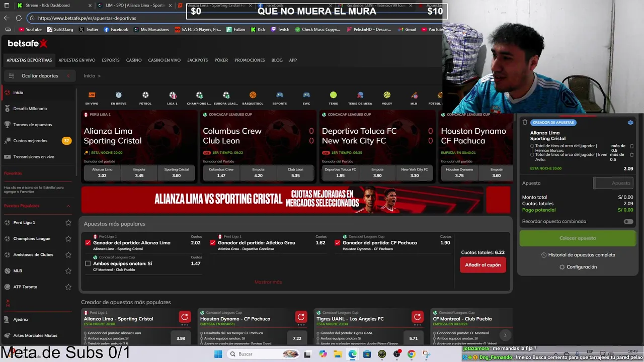This screenshot has height=362, width=644.
Task: Select the En Breve clock icon
Action: tap(118, 95)
